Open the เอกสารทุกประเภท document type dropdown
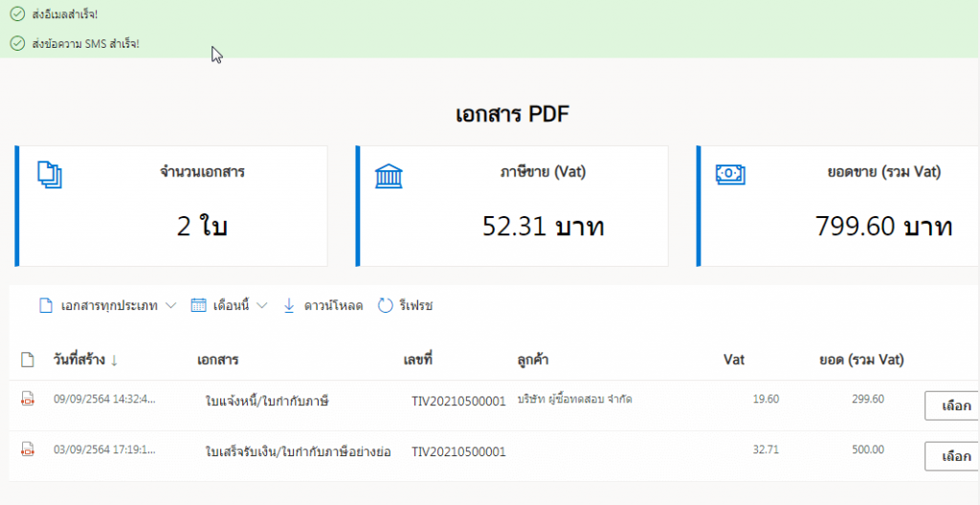The height and width of the screenshot is (505, 980). coord(107,306)
